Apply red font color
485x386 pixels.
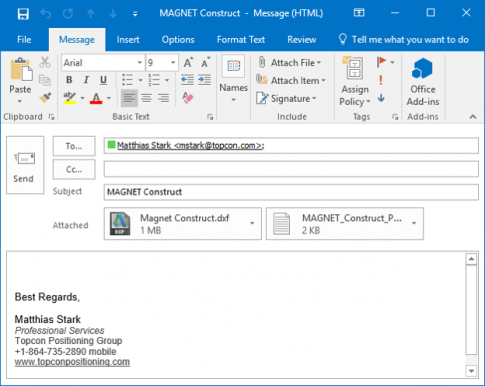pyautogui.click(x=96, y=98)
